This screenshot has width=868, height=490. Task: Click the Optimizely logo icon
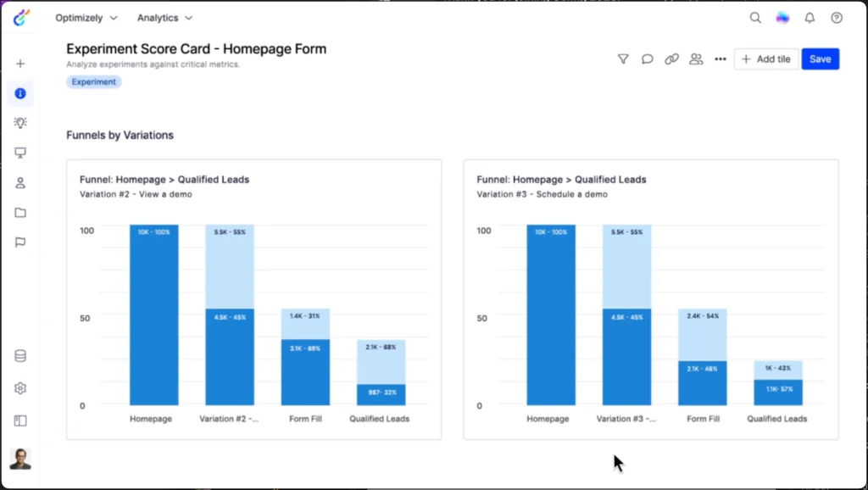click(x=21, y=18)
